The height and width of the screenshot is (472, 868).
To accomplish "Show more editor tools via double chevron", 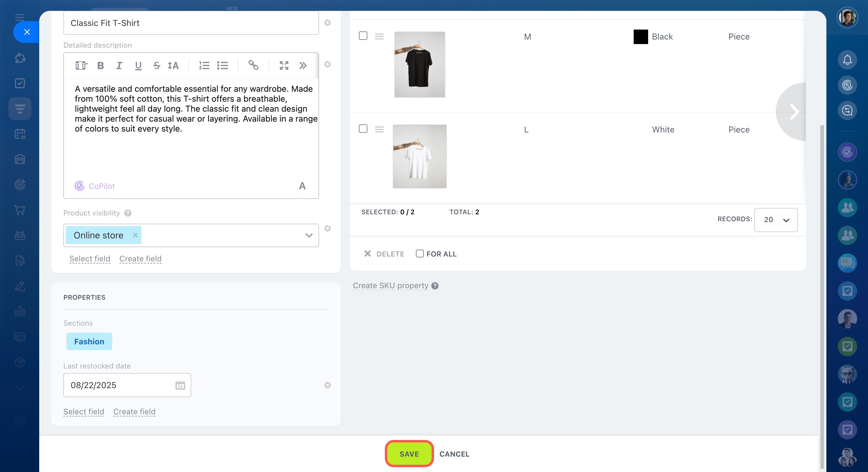I will 303,65.
